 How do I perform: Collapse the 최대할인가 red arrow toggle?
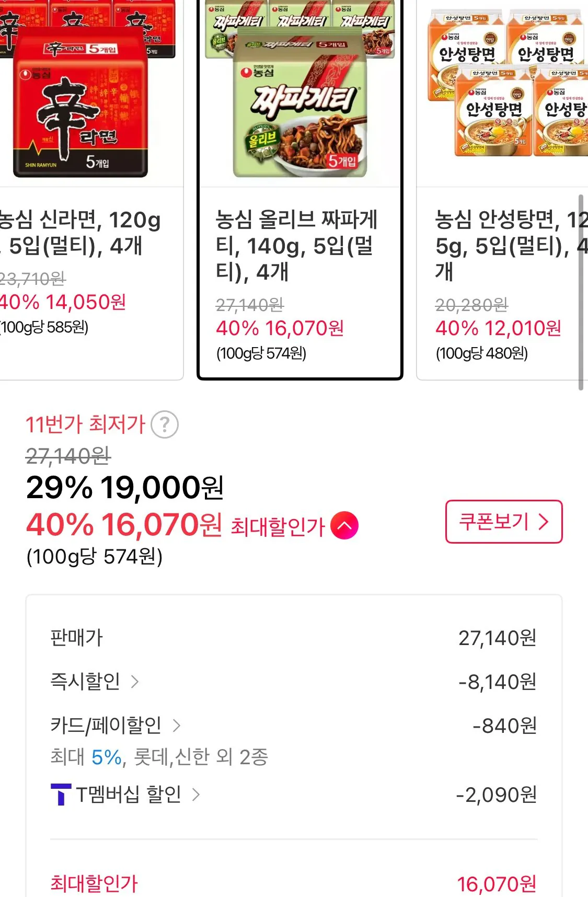pos(344,525)
